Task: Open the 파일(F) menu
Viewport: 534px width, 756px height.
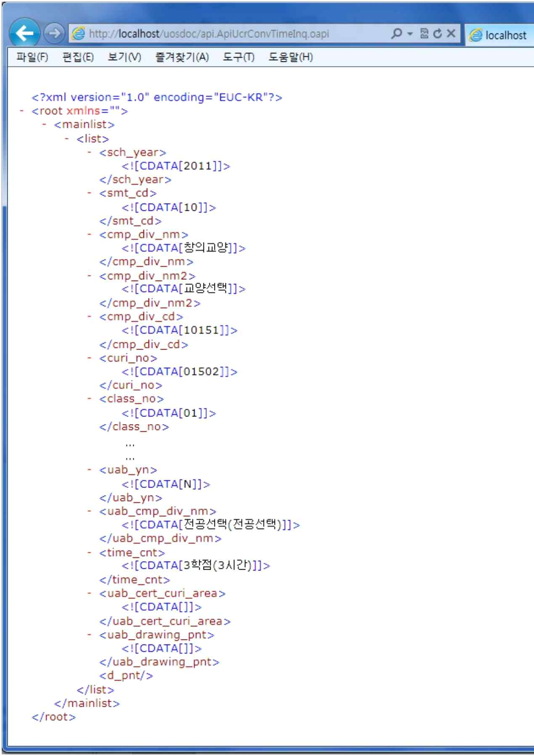Action: tap(32, 57)
